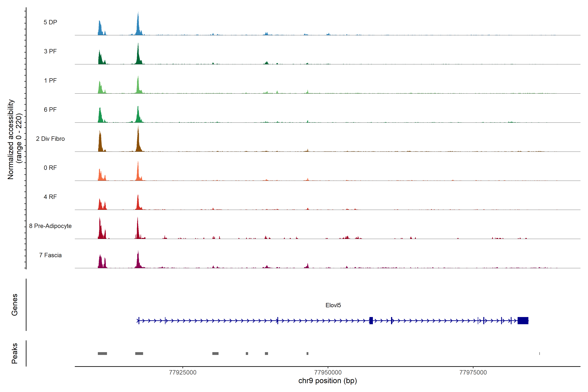
Task: Click the leftmost gray peak bar
Action: point(102,353)
